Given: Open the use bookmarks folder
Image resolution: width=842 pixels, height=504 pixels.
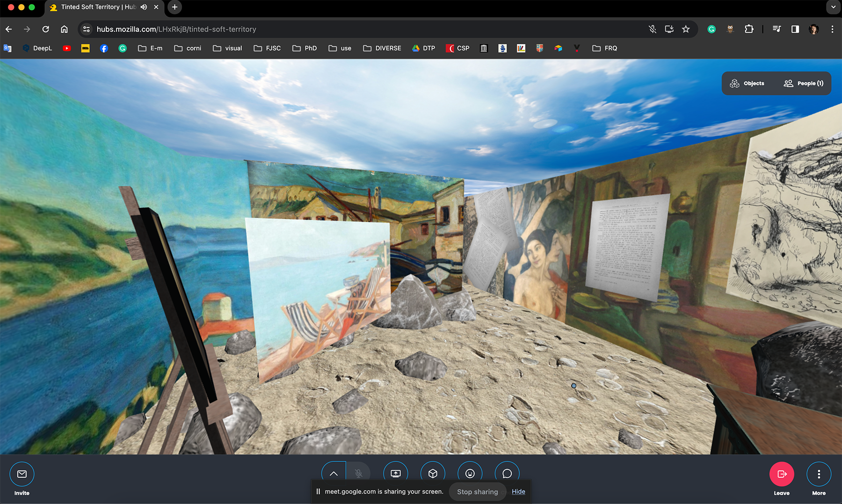Looking at the screenshot, I should (x=340, y=48).
